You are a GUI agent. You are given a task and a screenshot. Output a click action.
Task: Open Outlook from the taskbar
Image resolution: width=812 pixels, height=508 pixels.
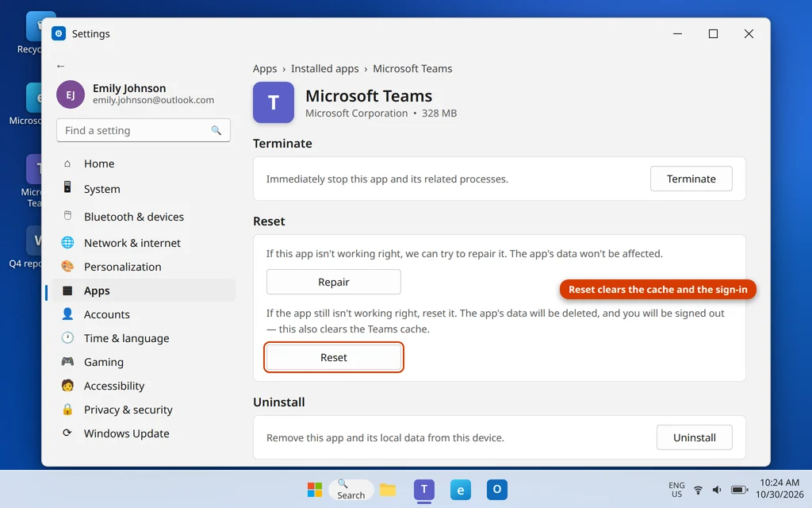[496, 489]
